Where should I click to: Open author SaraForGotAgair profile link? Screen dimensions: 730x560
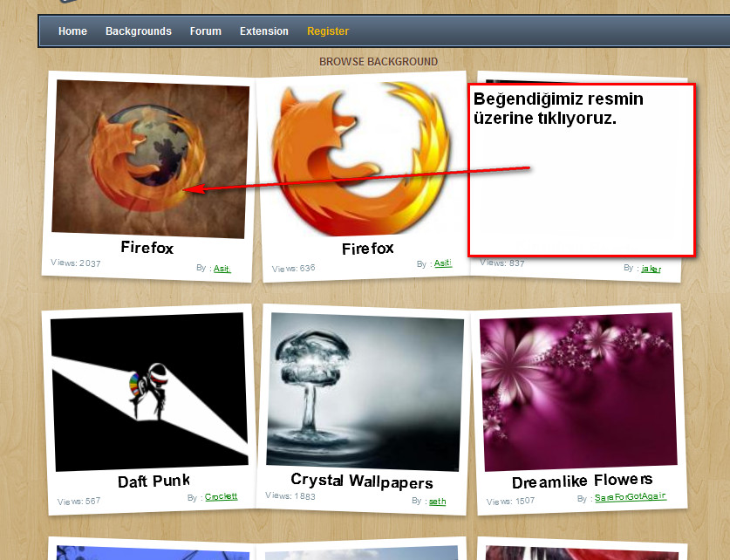click(x=631, y=496)
